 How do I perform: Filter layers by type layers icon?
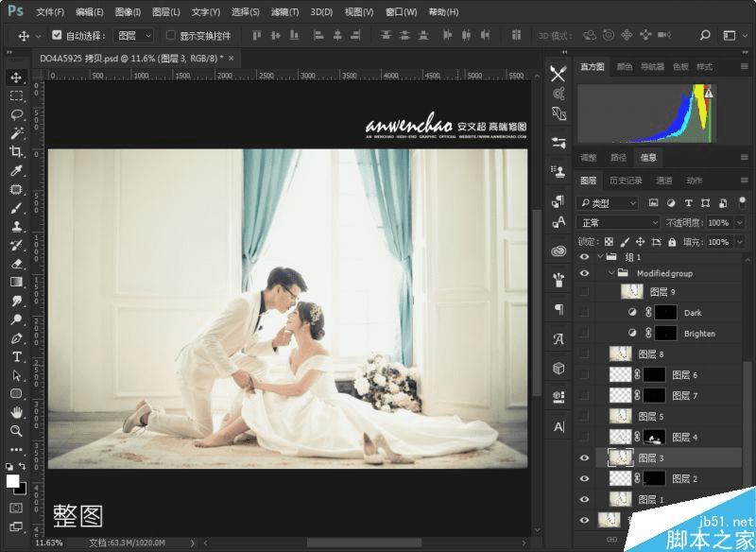[x=688, y=203]
